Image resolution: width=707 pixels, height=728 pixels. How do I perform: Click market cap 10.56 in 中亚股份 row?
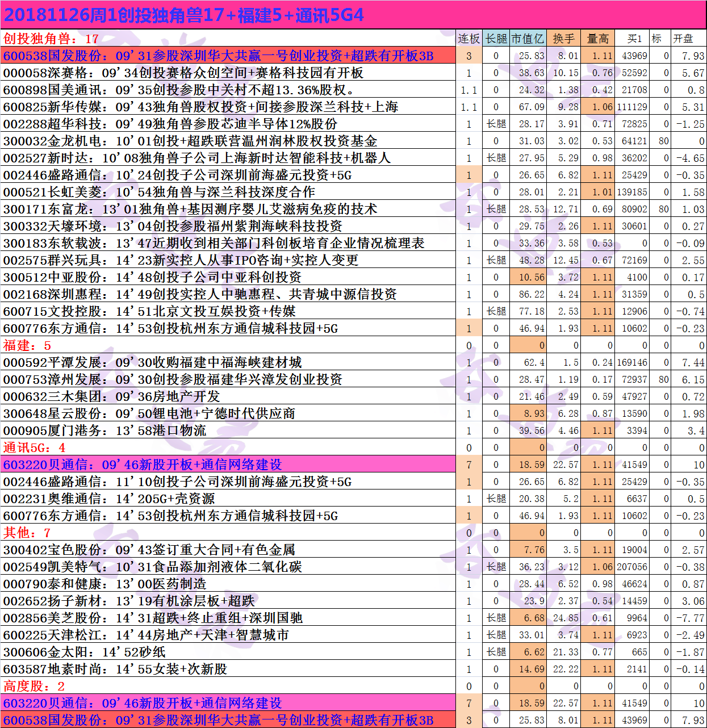click(x=528, y=277)
